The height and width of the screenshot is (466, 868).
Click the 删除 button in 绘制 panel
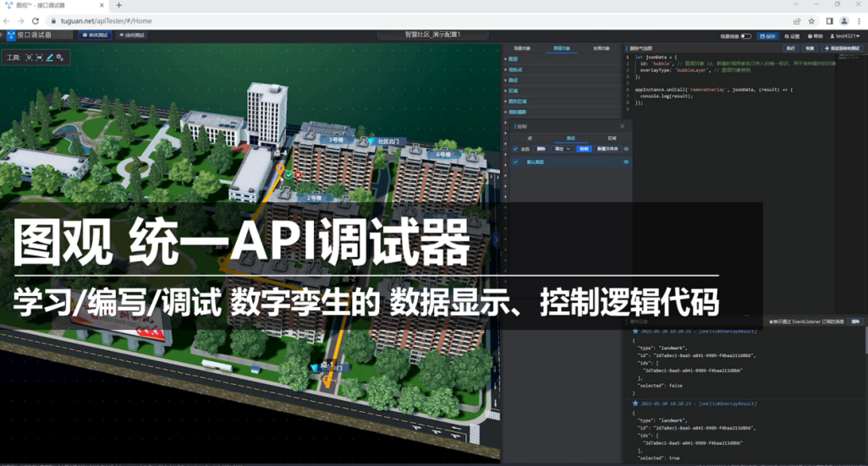(x=541, y=149)
